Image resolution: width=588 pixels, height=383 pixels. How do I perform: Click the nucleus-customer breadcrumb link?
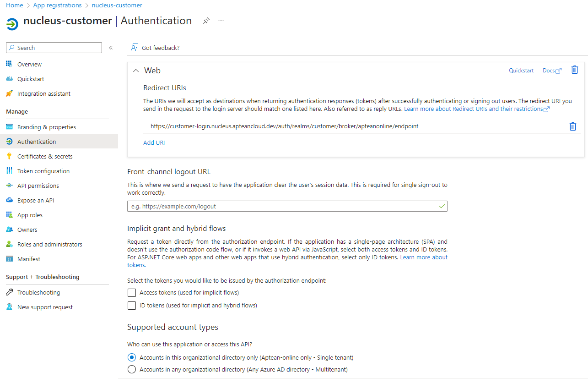click(x=117, y=5)
